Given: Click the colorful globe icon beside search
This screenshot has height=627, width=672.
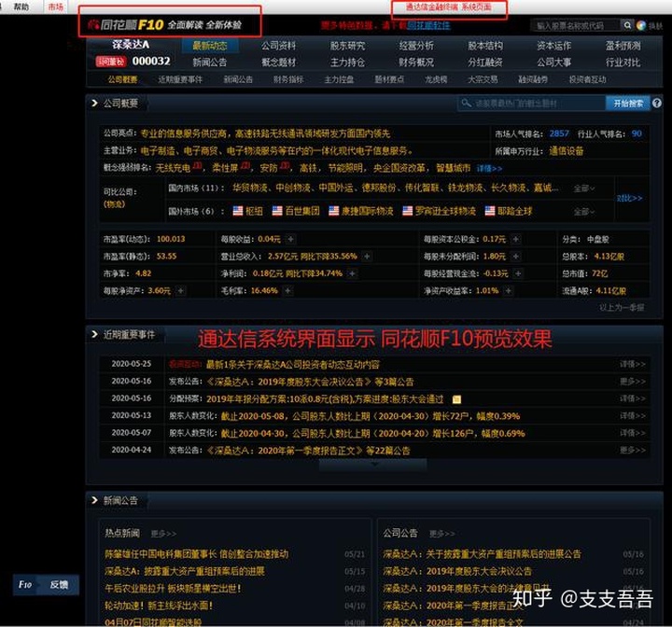Looking at the screenshot, I should point(640,26).
